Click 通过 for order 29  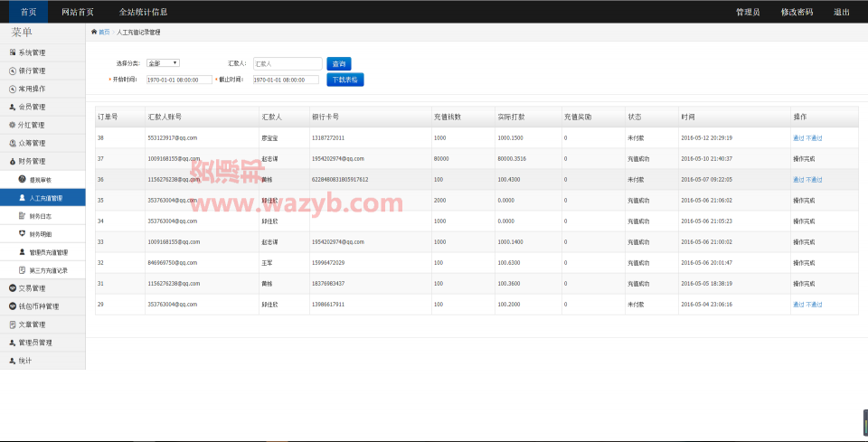(x=798, y=305)
